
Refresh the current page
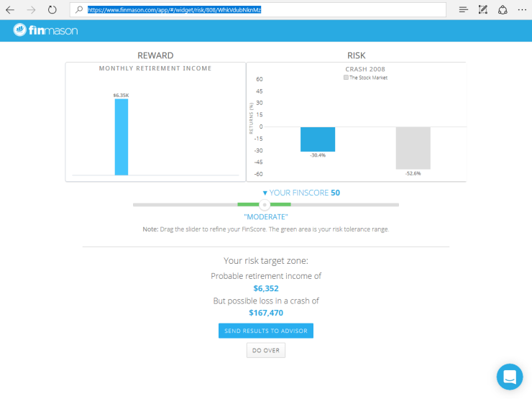(52, 10)
